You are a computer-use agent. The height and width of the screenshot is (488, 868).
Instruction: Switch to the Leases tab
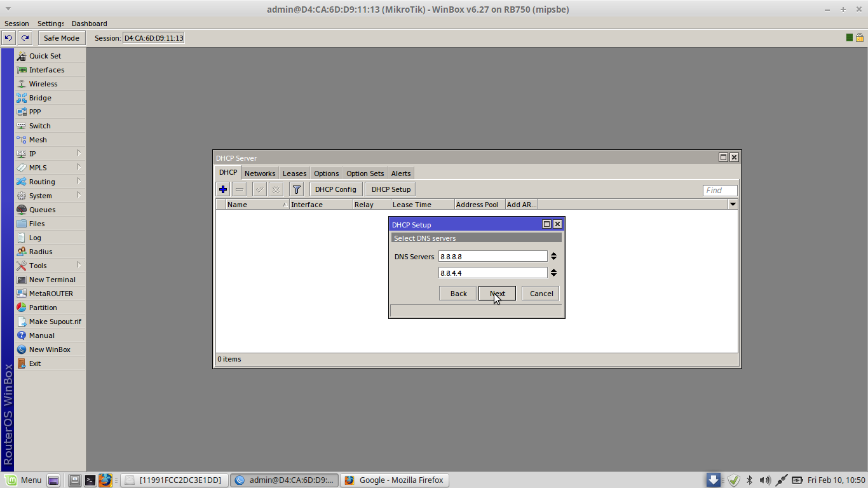tap(294, 173)
